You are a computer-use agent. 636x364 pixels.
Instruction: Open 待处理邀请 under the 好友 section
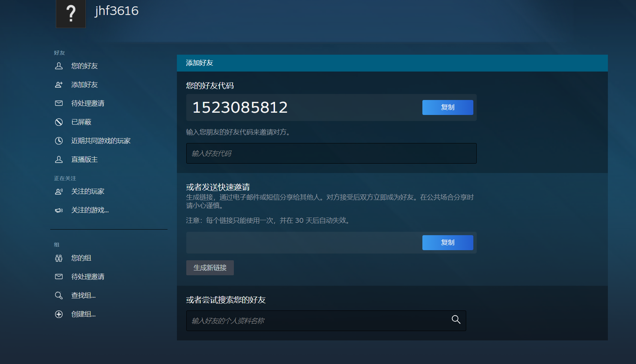point(88,103)
